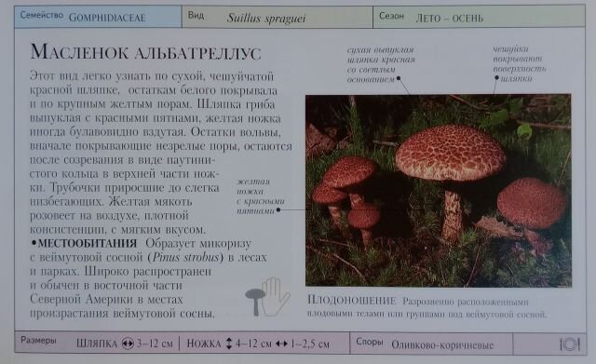The height and width of the screenshot is (364, 596).
Task: Click the Сезон label
Action: click(391, 16)
